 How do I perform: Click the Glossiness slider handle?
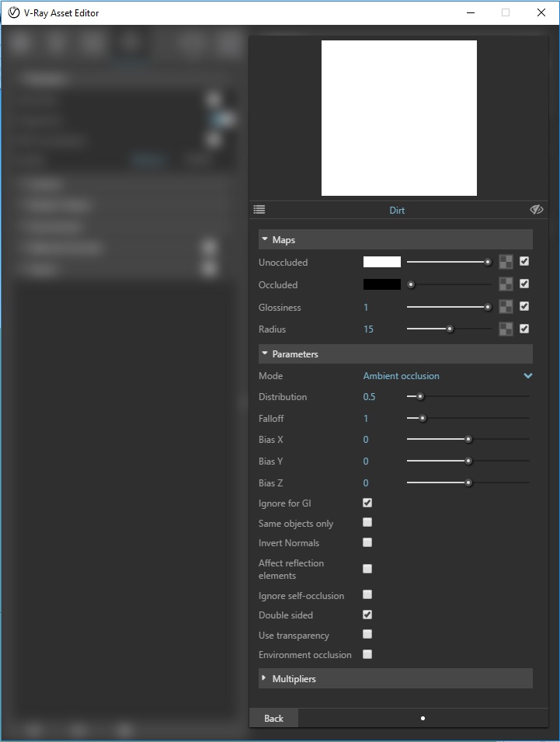pyautogui.click(x=488, y=307)
